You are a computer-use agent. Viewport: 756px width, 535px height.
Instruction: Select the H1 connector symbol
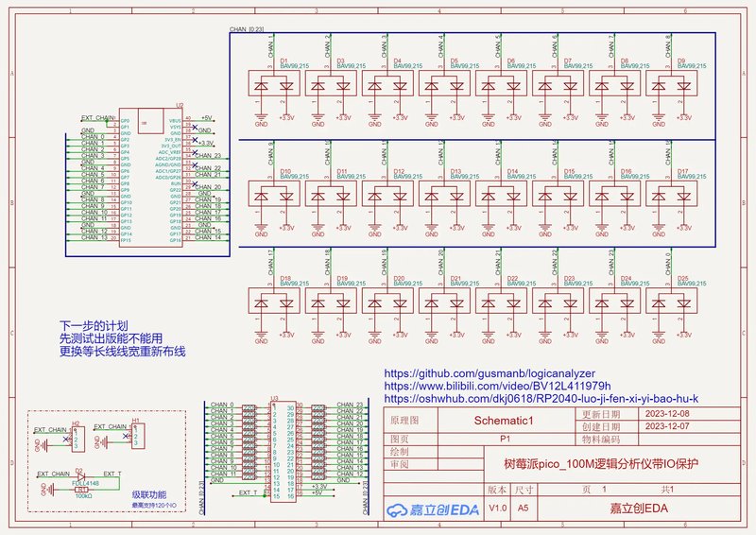(x=138, y=436)
